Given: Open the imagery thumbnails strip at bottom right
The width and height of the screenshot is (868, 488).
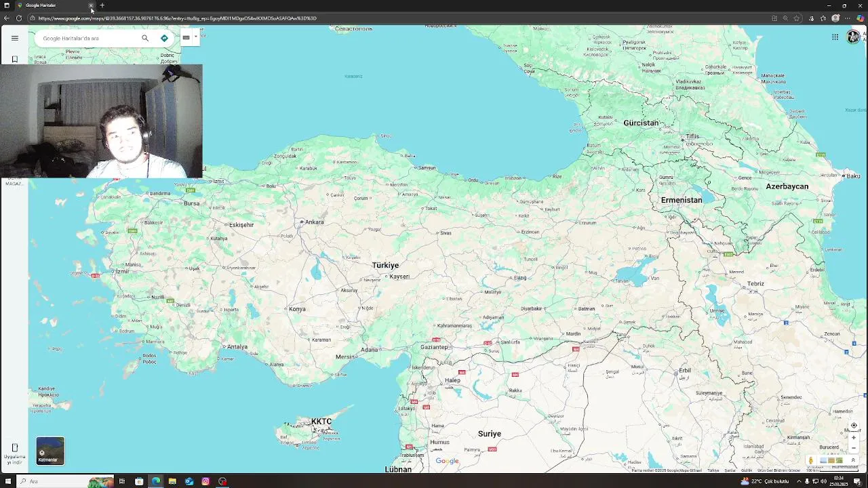Looking at the screenshot, I should (x=831, y=460).
